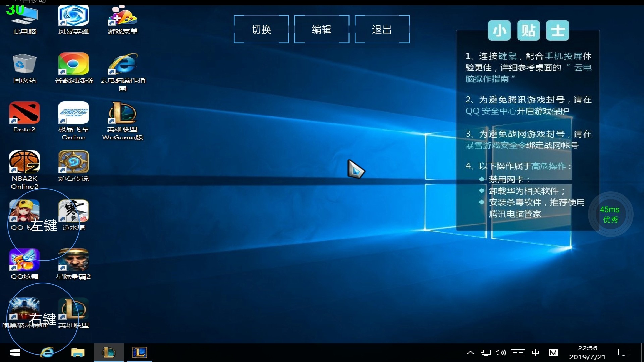Launch QQ炫舞 shortcut
Viewport: 644px width, 362px height.
[24, 264]
